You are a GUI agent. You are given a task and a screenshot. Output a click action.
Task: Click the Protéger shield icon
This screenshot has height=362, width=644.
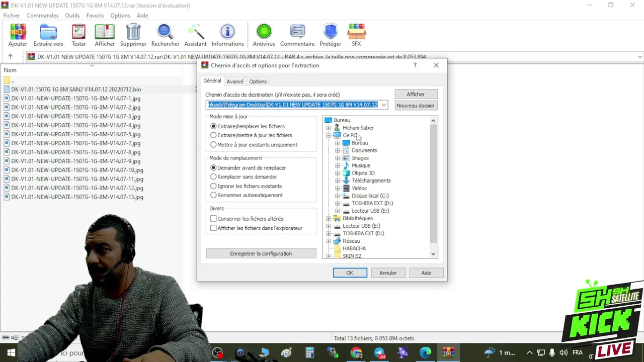[330, 35]
